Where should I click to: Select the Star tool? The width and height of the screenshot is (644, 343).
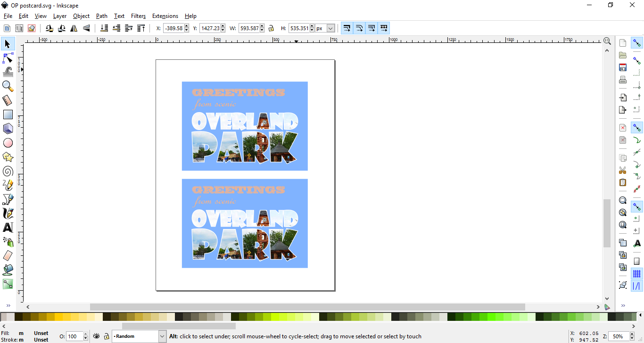point(8,156)
